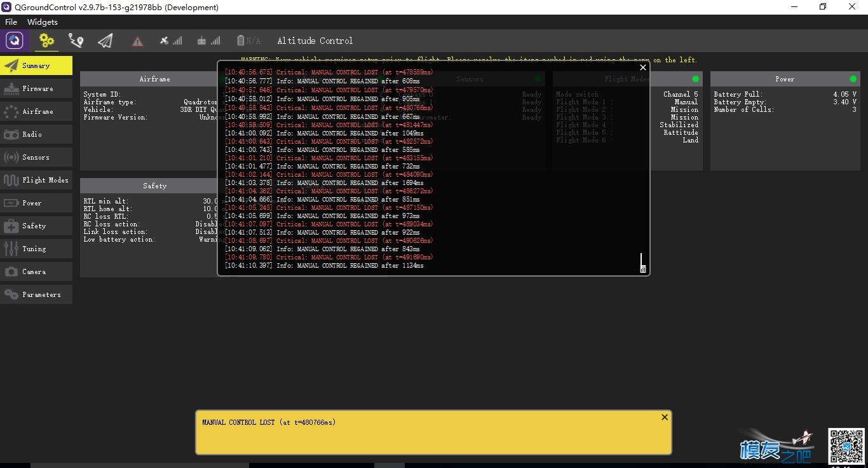Screen dimensions: 868x468
Task: Click log entry REGAINED after 1049ms
Action: coord(324,134)
